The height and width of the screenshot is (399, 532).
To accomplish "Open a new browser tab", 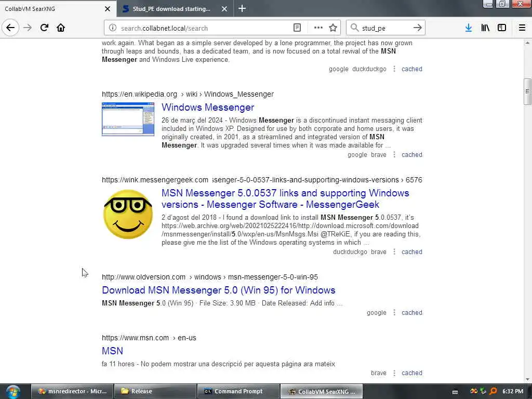I will pos(242,8).
